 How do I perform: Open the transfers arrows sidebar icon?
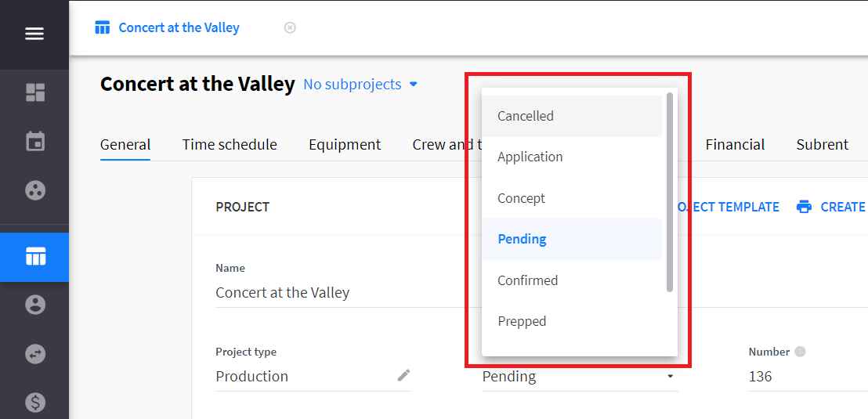click(35, 354)
